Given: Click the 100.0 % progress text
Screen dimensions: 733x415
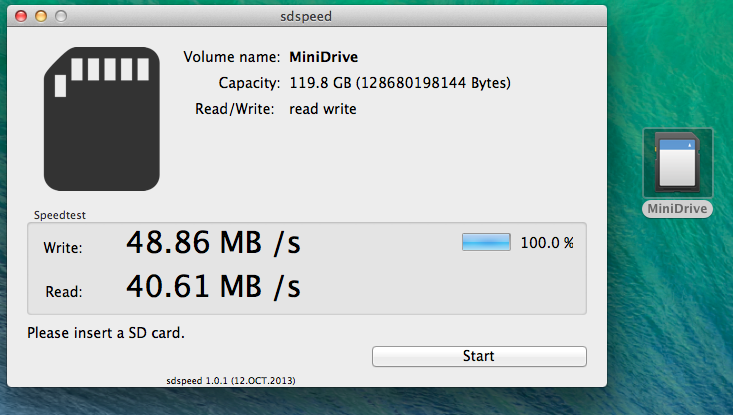Looking at the screenshot, I should 547,243.
